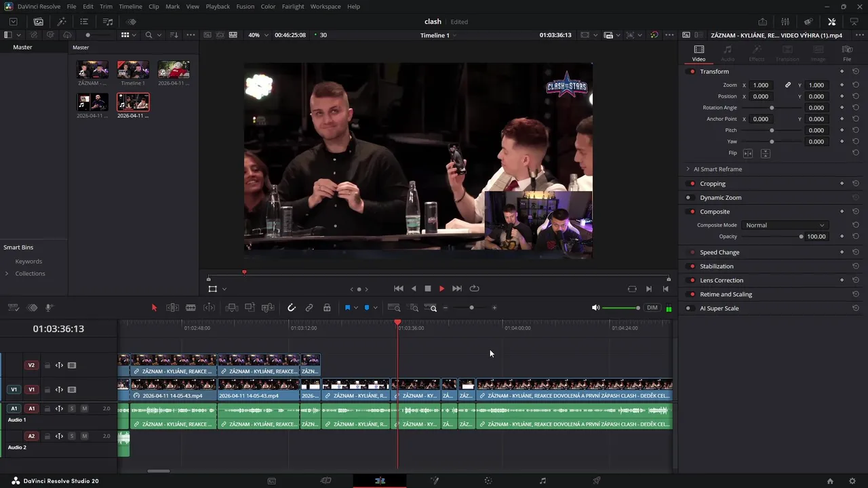Open the Fairlight menu
868x488 pixels.
[293, 6]
